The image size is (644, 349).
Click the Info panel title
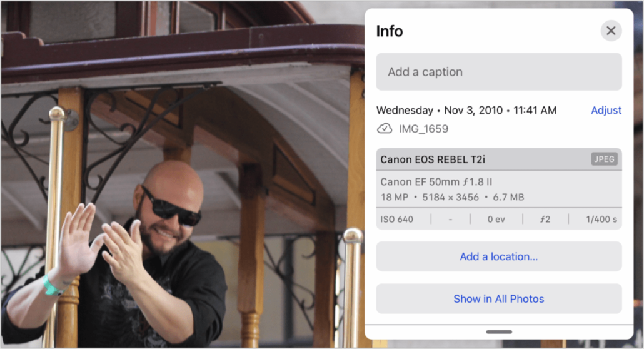(x=389, y=31)
